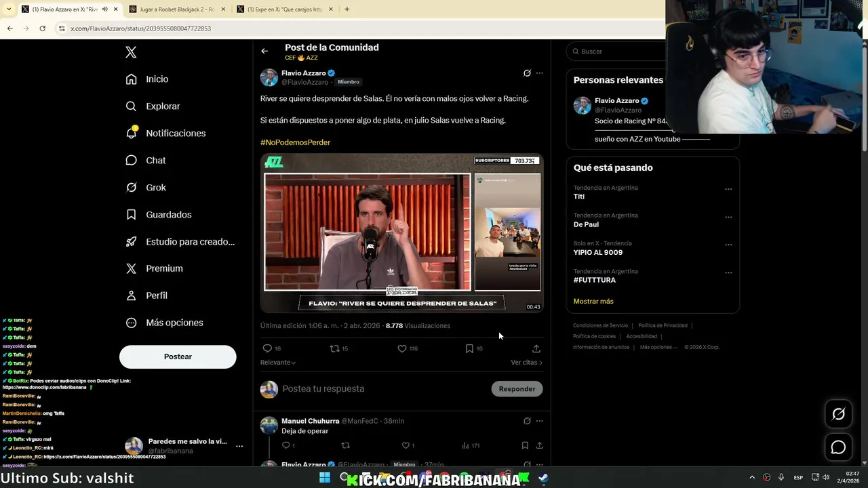Open three-dot menu on Manuel Chuhurra reply
The width and height of the screenshot is (868, 488).
click(x=540, y=421)
